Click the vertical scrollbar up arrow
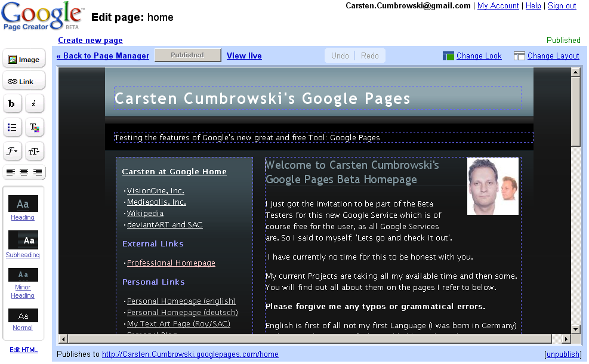 click(576, 72)
